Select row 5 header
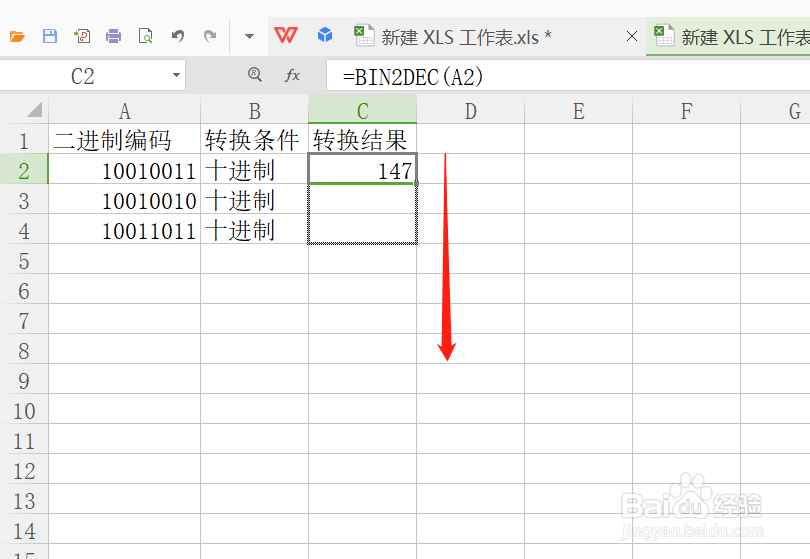Screen dimensions: 810x559 click(24, 259)
